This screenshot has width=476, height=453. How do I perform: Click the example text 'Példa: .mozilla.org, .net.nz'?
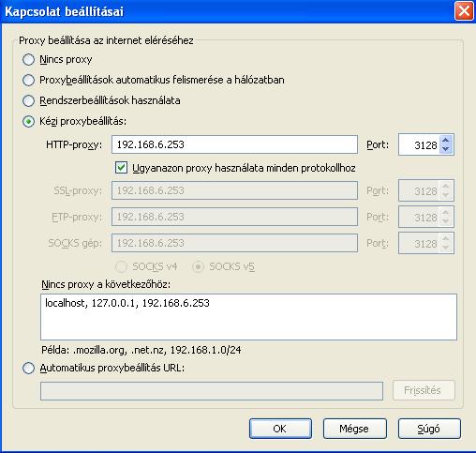[103, 350]
